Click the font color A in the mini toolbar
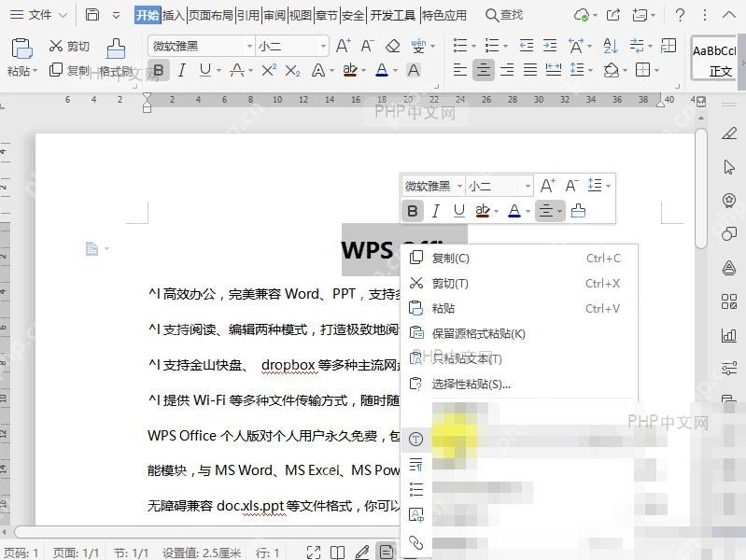 (514, 210)
